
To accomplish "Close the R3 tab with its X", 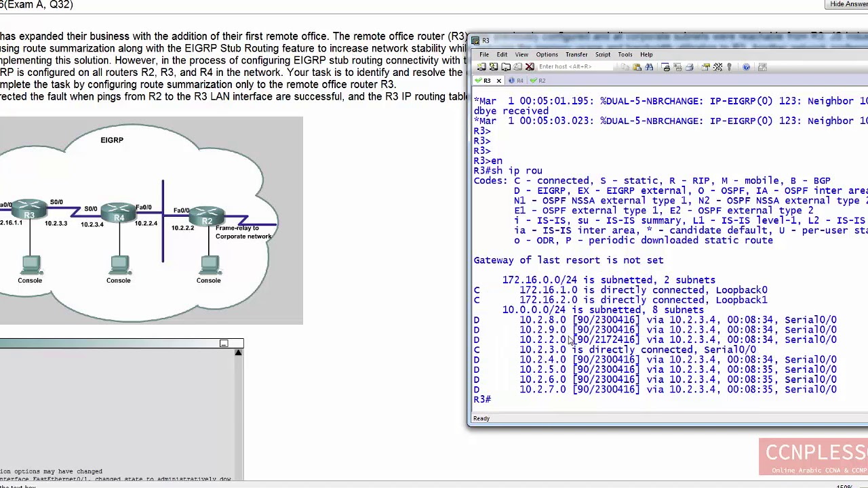I will click(x=498, y=81).
